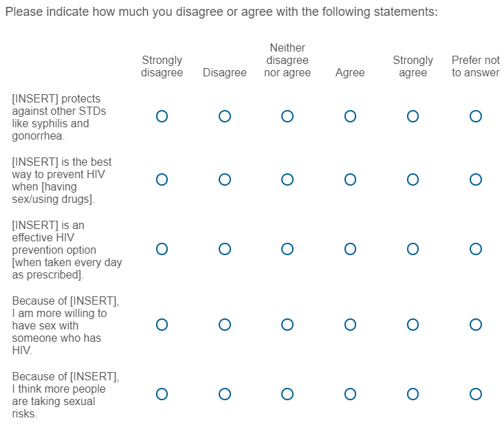Select Disagree for best way to prevent HIV

[225, 179]
